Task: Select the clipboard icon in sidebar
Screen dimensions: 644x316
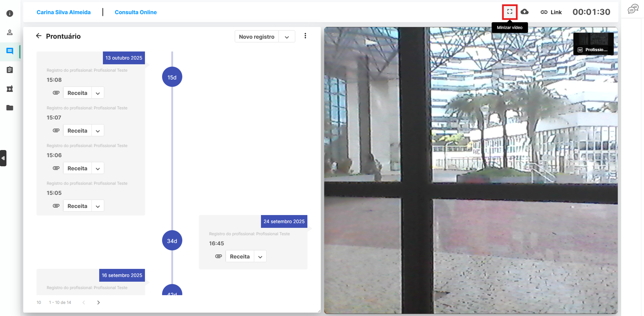Action: point(10,70)
